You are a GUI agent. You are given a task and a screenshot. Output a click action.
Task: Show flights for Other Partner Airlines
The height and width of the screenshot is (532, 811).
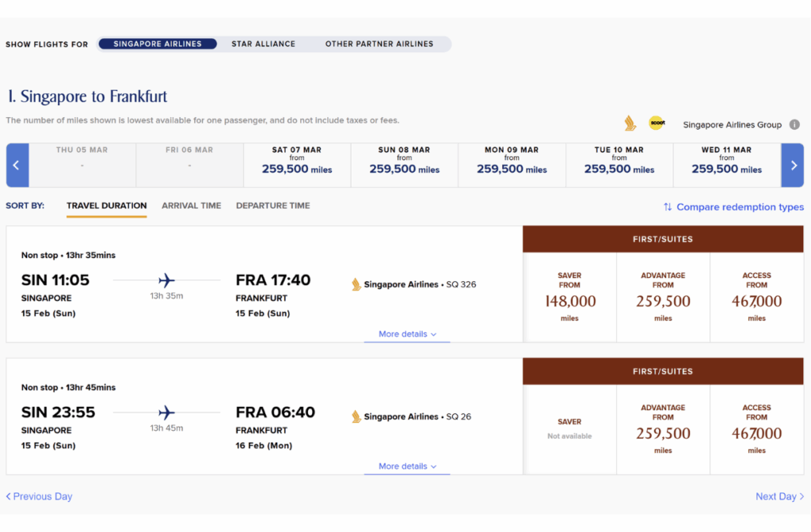pyautogui.click(x=379, y=44)
